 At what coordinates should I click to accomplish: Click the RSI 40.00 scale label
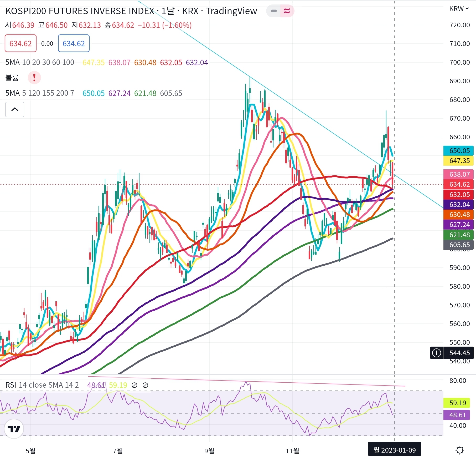(x=458, y=425)
